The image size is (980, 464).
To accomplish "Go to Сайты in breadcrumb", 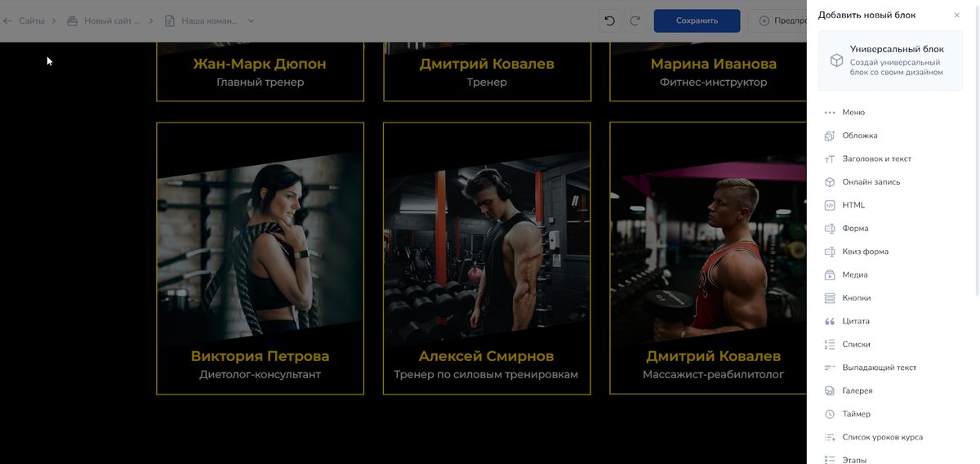I will [x=32, y=20].
